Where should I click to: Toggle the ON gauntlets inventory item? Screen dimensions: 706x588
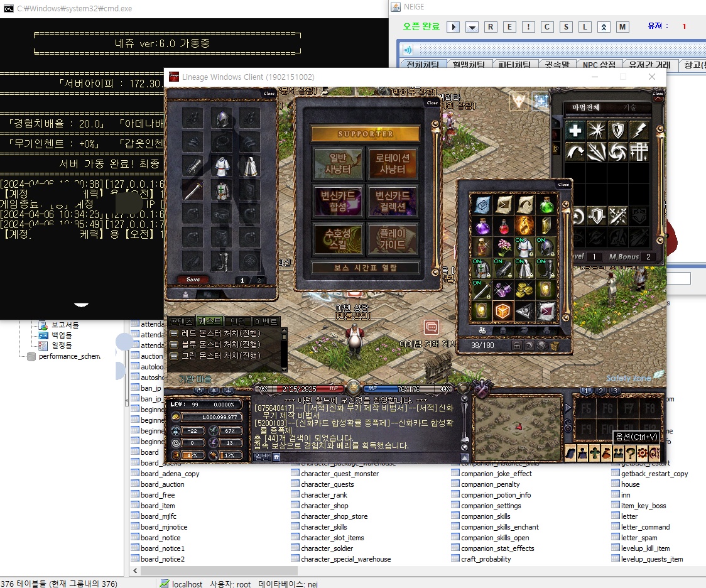(503, 268)
